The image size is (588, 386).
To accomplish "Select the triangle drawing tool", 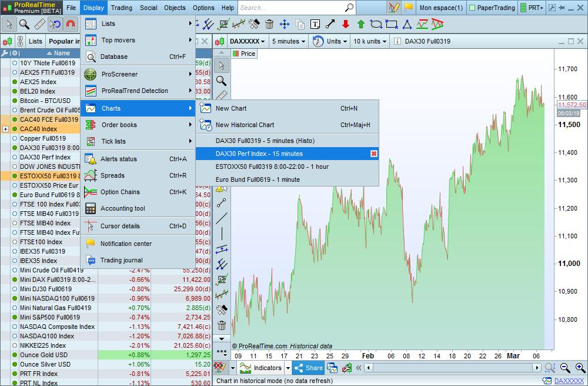I will point(407,24).
